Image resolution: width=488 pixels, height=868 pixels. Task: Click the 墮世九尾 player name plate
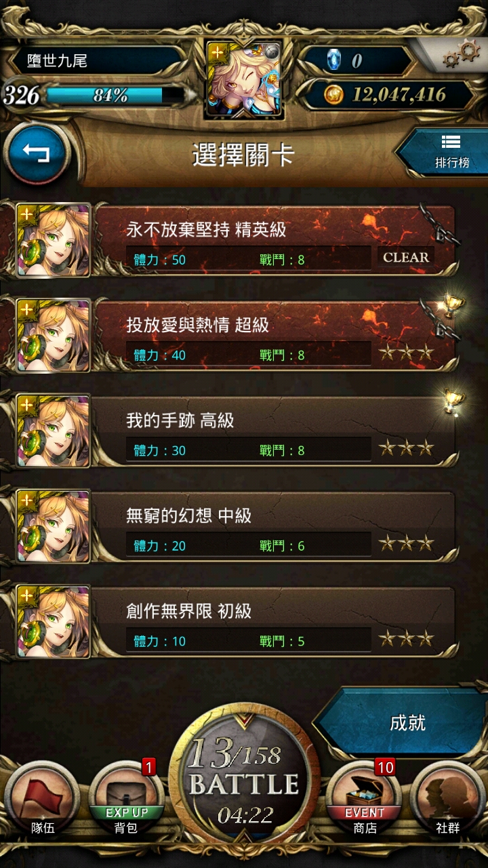(x=95, y=60)
